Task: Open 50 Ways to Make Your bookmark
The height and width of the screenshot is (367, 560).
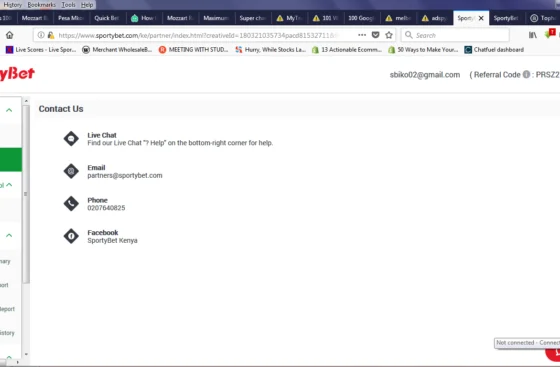Action: point(423,50)
